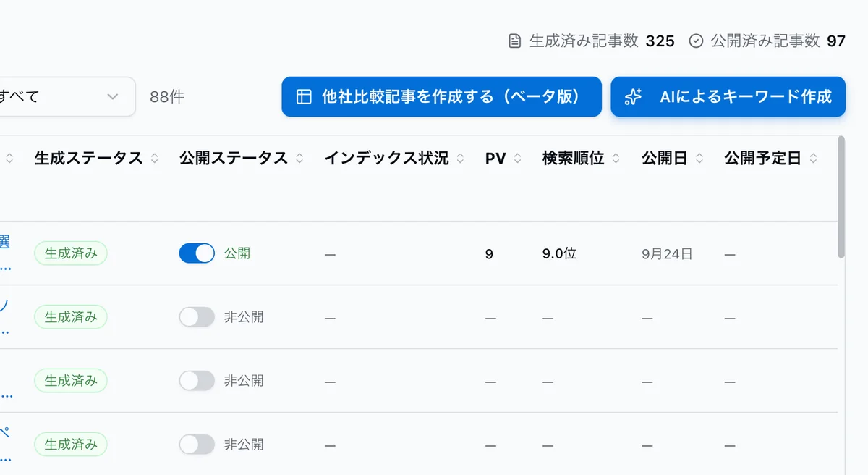
Task: Open the すべて filter dropdown
Action: click(65, 96)
